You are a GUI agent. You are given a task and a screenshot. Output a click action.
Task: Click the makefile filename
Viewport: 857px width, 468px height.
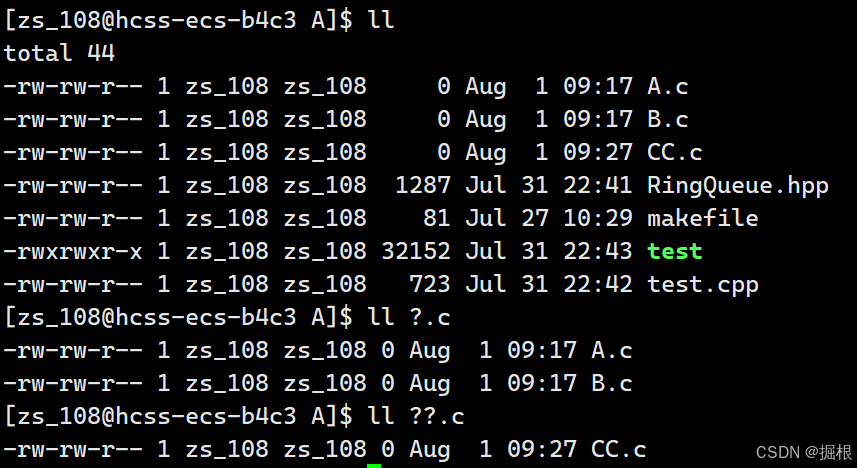tap(702, 219)
